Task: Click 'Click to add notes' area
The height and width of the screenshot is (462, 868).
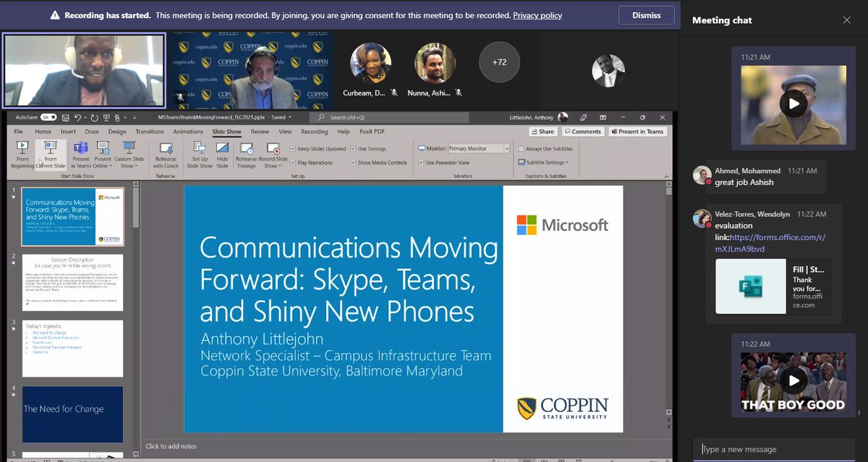Action: coord(171,446)
